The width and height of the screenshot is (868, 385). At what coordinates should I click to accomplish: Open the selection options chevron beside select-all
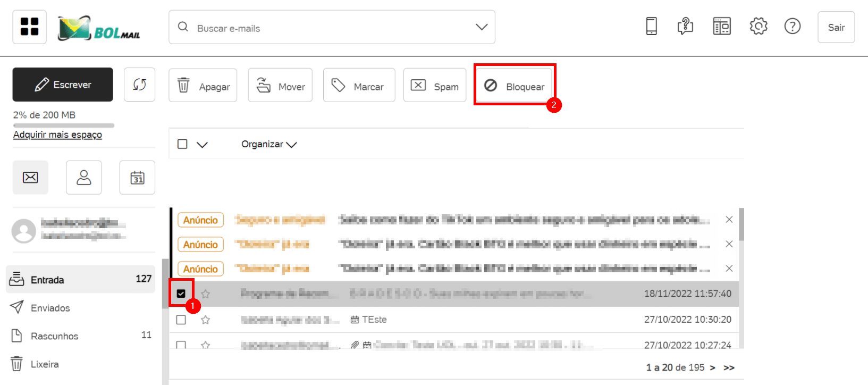203,145
